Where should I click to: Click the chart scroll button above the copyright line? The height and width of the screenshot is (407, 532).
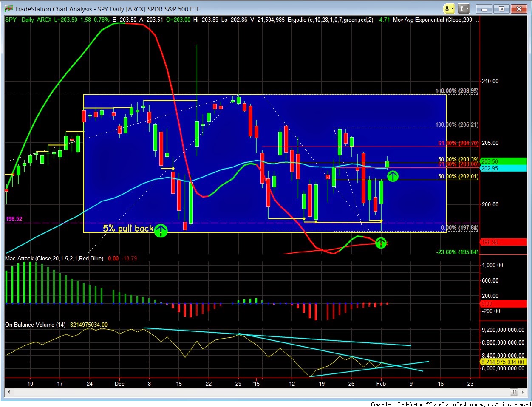click(x=513, y=392)
